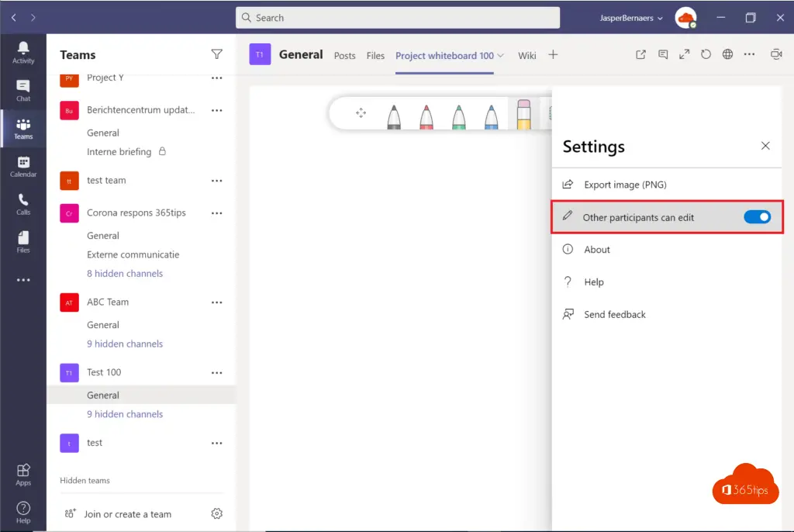Open the Calendar app icon
The width and height of the screenshot is (794, 532).
[23, 166]
